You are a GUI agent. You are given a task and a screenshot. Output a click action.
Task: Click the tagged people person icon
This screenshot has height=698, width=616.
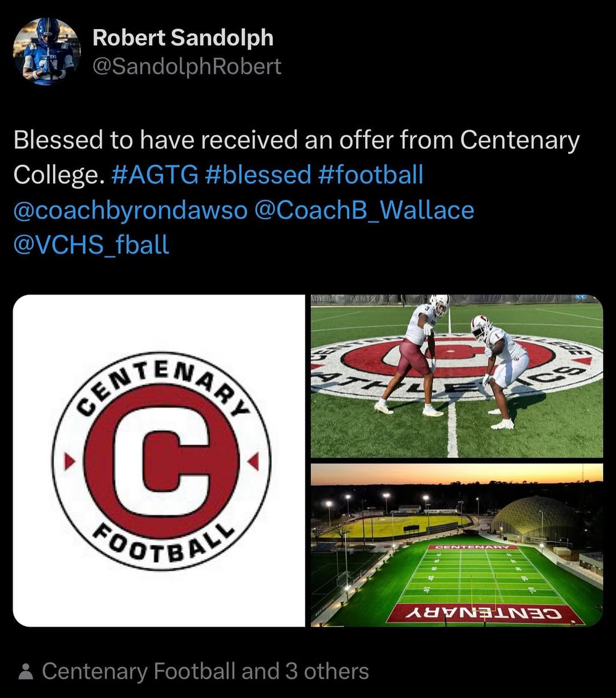pos(26,672)
